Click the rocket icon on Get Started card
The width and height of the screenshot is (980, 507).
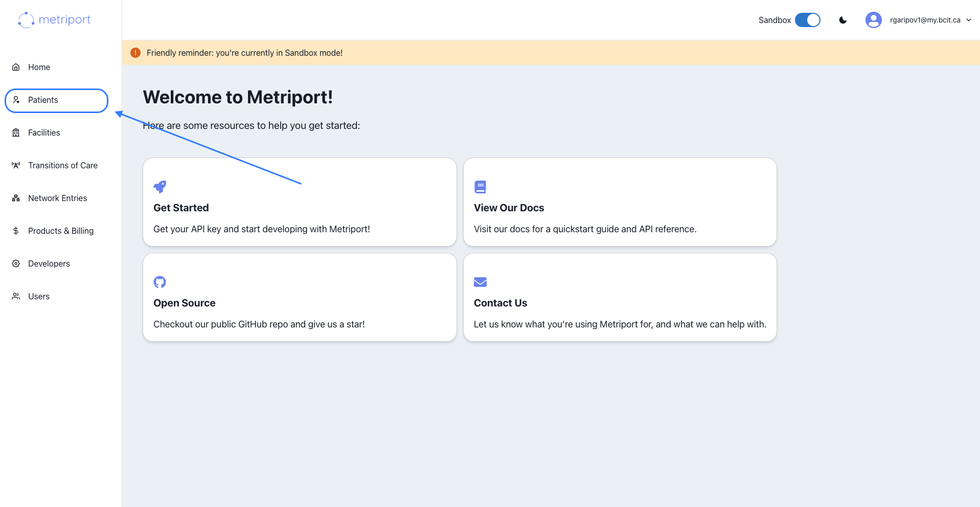click(159, 187)
